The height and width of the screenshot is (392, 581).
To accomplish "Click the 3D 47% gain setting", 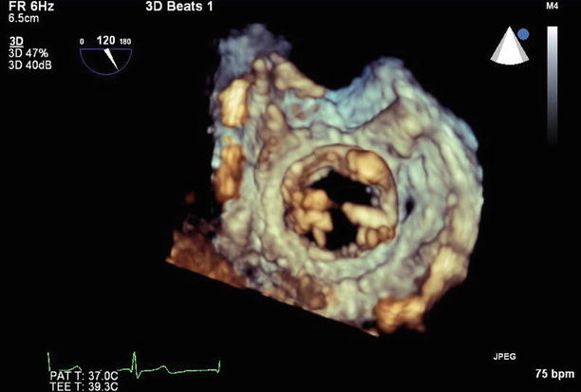I will 27,52.
